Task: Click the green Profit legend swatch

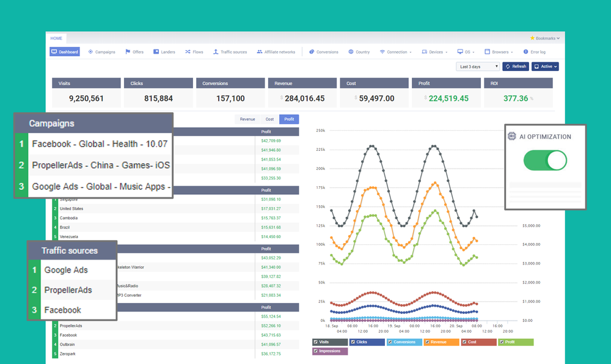Action: coord(516,342)
